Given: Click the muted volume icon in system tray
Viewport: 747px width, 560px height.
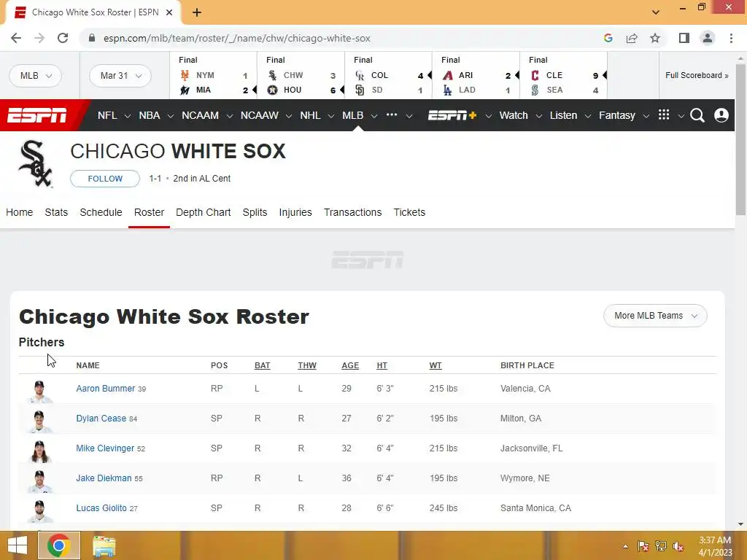Looking at the screenshot, I should [678, 546].
